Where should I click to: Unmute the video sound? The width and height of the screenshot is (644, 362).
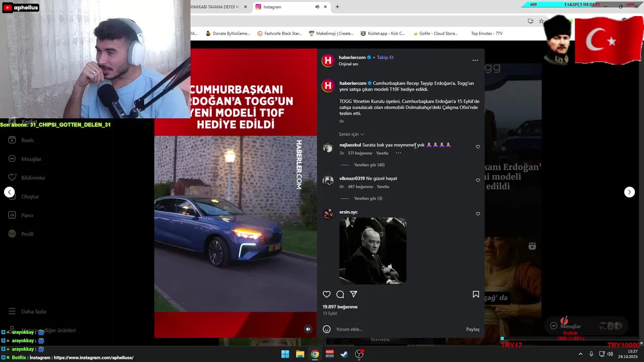308,329
